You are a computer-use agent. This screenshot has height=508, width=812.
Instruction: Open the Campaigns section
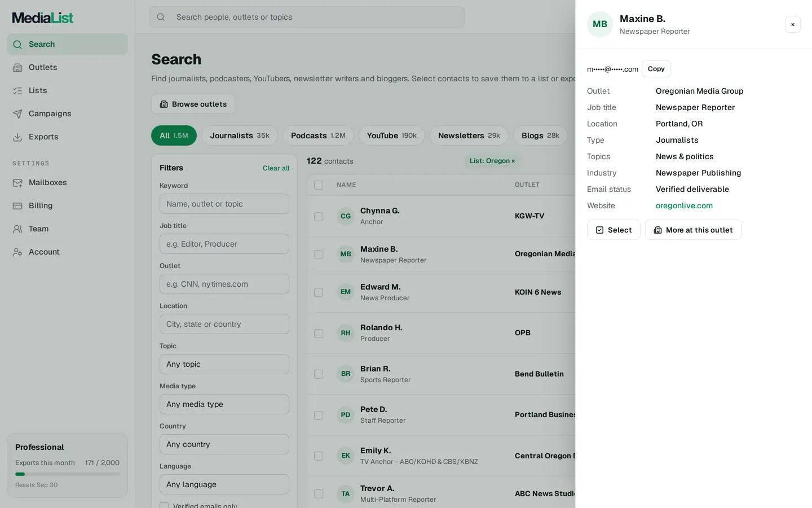(x=67, y=113)
